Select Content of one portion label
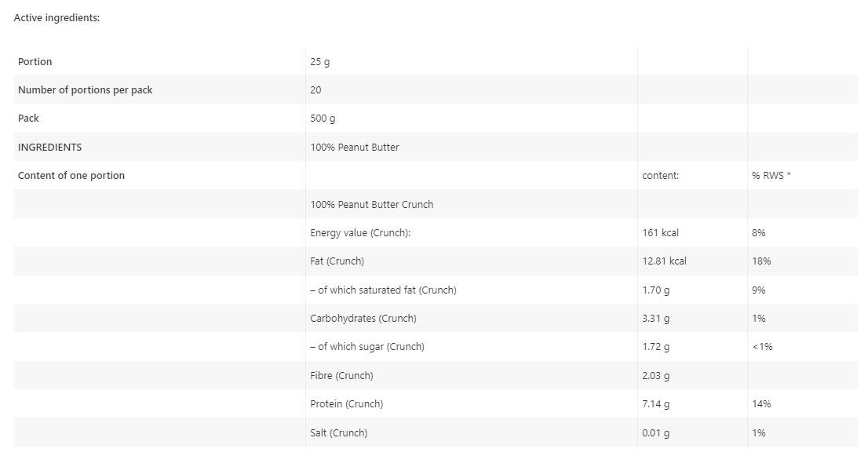The image size is (868, 456). coord(71,175)
